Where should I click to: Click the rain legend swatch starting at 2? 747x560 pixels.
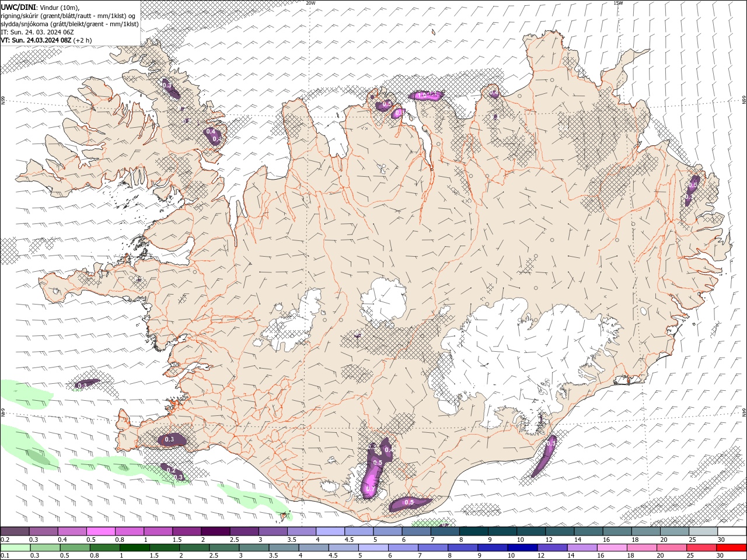click(194, 548)
